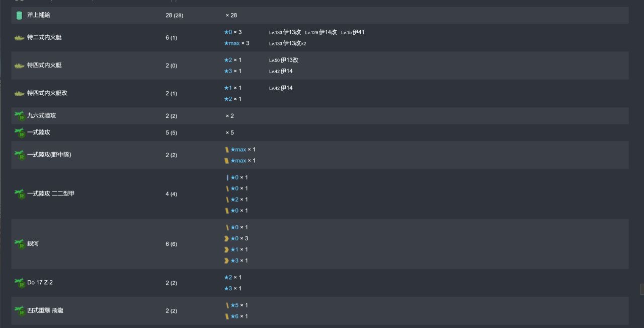The width and height of the screenshot is (644, 328).
Task: Click the 一式陸攻(野中隊) aircraft icon
Action: [x=20, y=155]
